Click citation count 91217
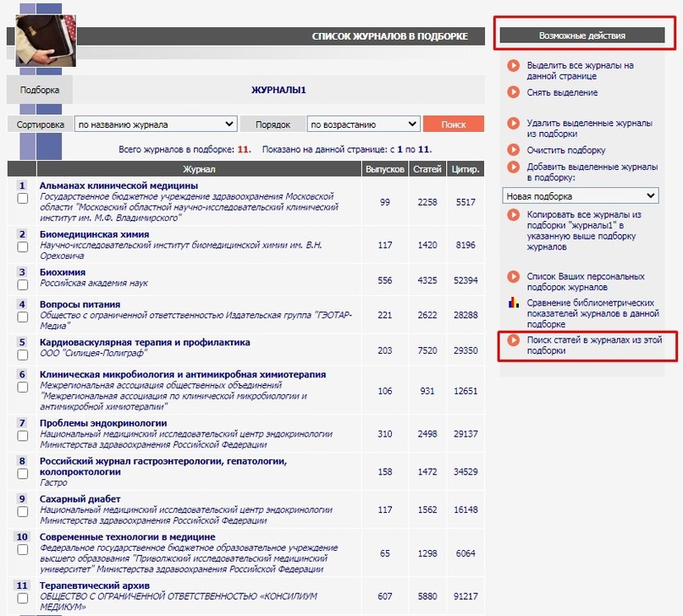 465,597
